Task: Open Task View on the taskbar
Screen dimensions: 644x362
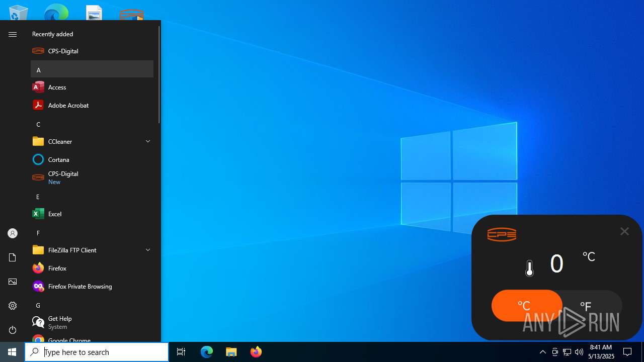Action: tap(181, 352)
